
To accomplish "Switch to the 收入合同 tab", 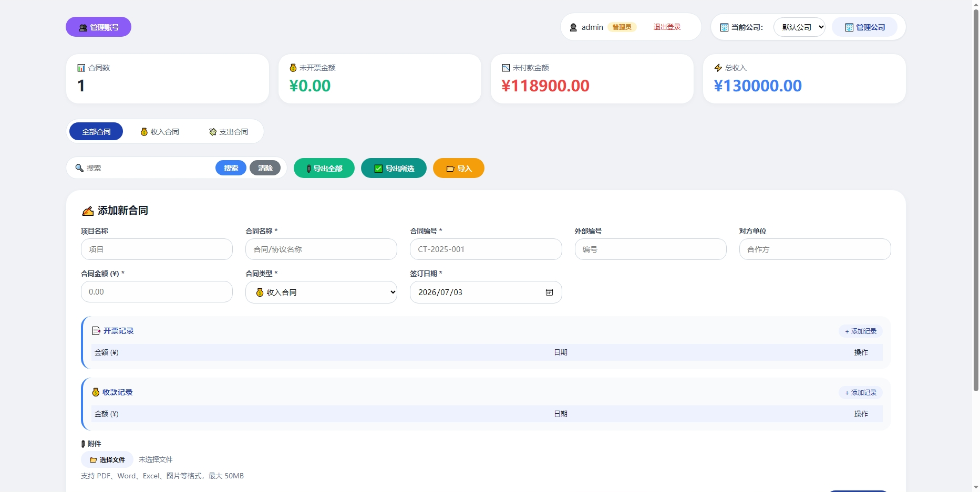I will (x=160, y=132).
